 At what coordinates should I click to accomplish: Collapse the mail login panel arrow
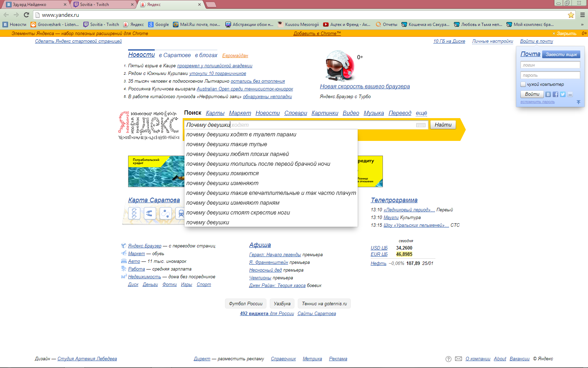pos(579,102)
